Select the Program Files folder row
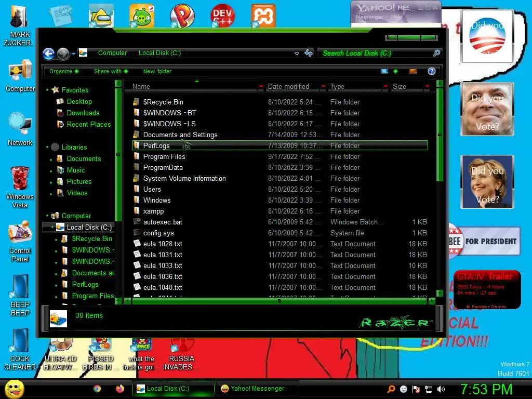This screenshot has height=399, width=532. pyautogui.click(x=280, y=157)
